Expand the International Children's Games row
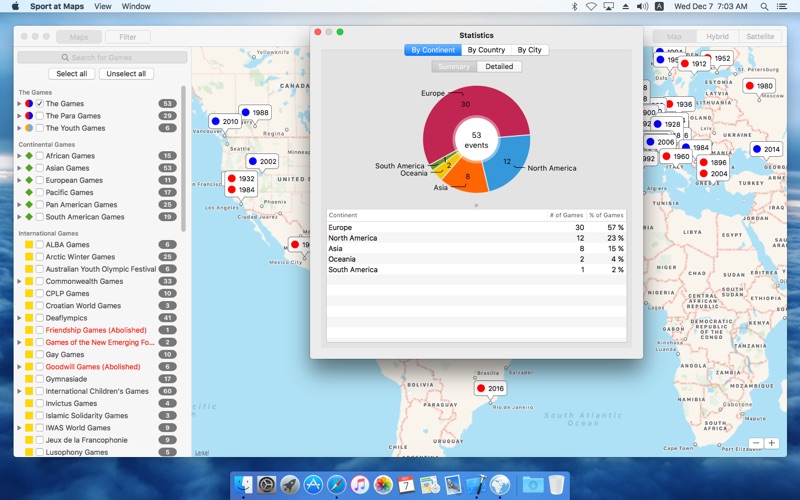The width and height of the screenshot is (800, 500). pyautogui.click(x=19, y=391)
